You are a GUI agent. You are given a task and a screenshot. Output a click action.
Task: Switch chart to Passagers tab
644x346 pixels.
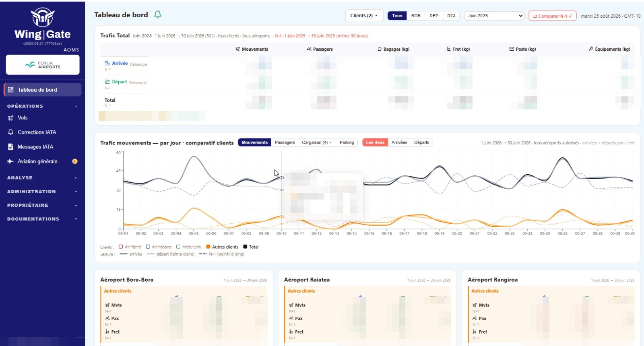click(285, 142)
